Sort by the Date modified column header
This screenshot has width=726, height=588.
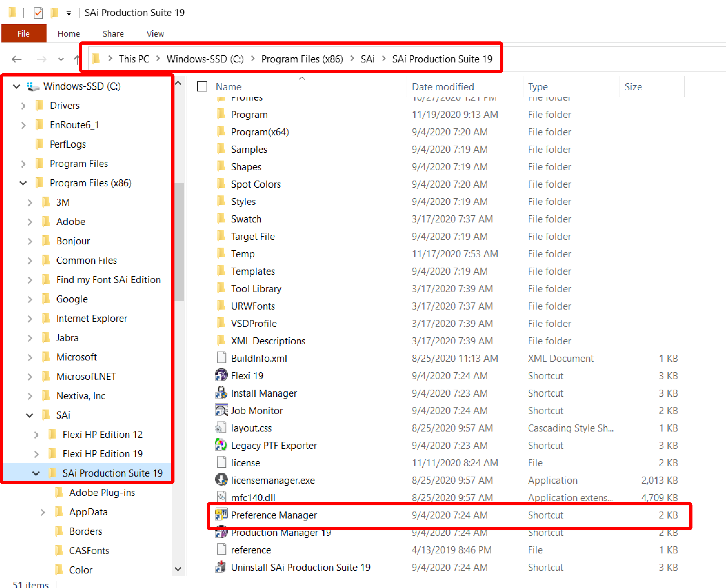pos(443,87)
